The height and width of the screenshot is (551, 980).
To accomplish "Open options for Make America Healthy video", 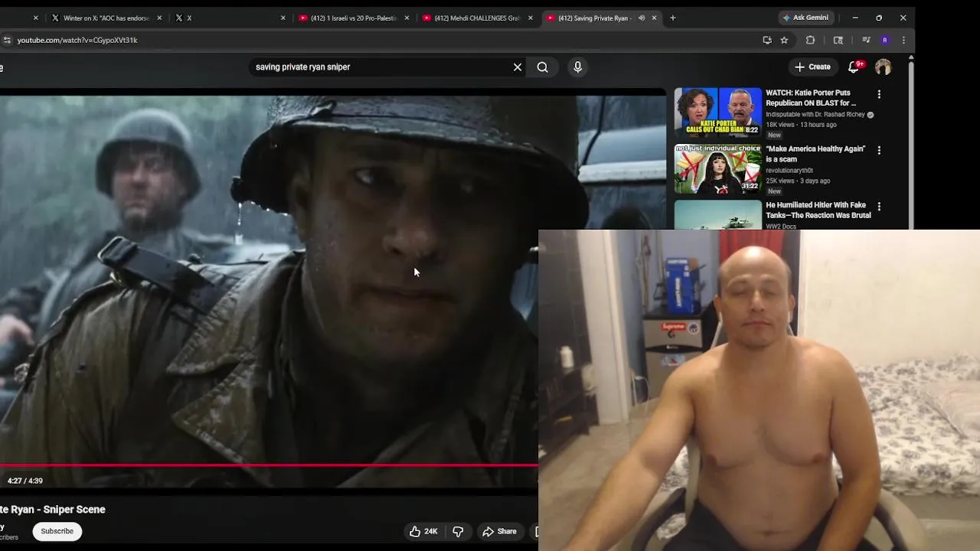I will [x=879, y=150].
